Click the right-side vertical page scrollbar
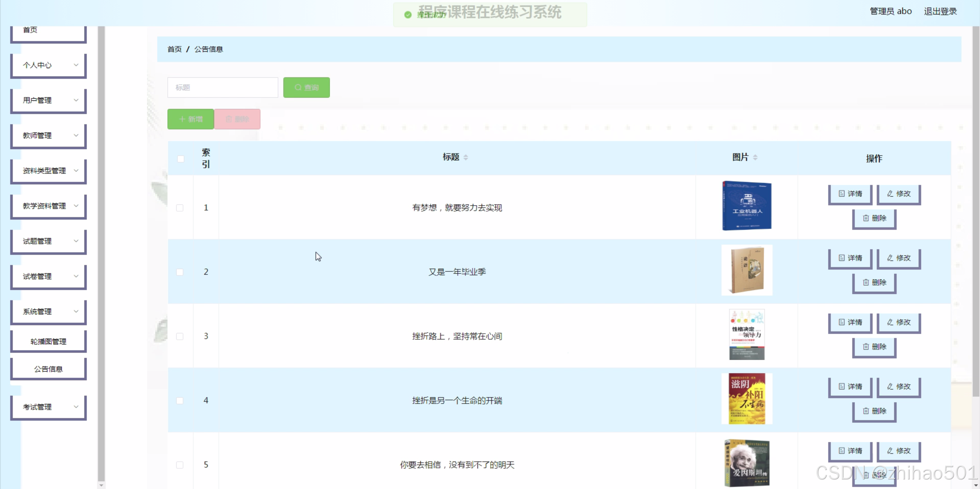The image size is (980, 489). (975, 210)
